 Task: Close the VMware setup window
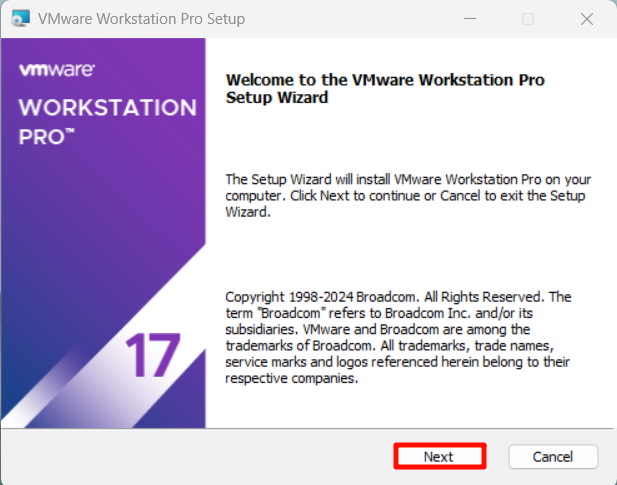point(586,19)
